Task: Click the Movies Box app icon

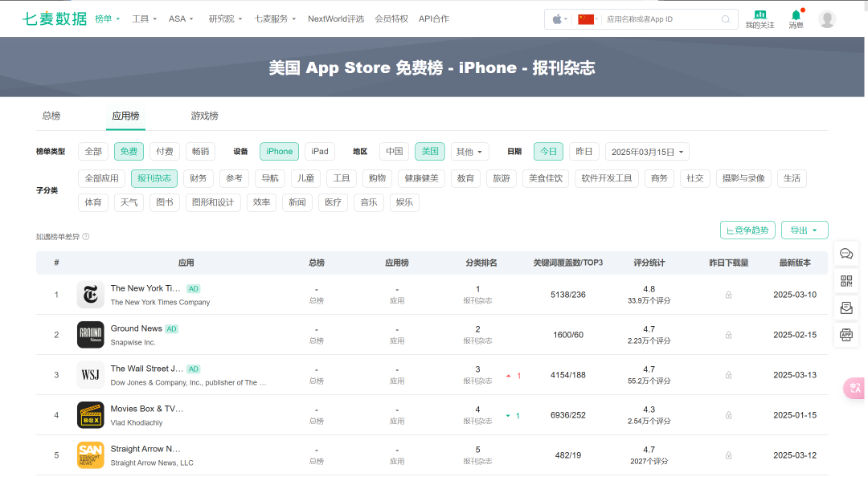Action: [90, 415]
